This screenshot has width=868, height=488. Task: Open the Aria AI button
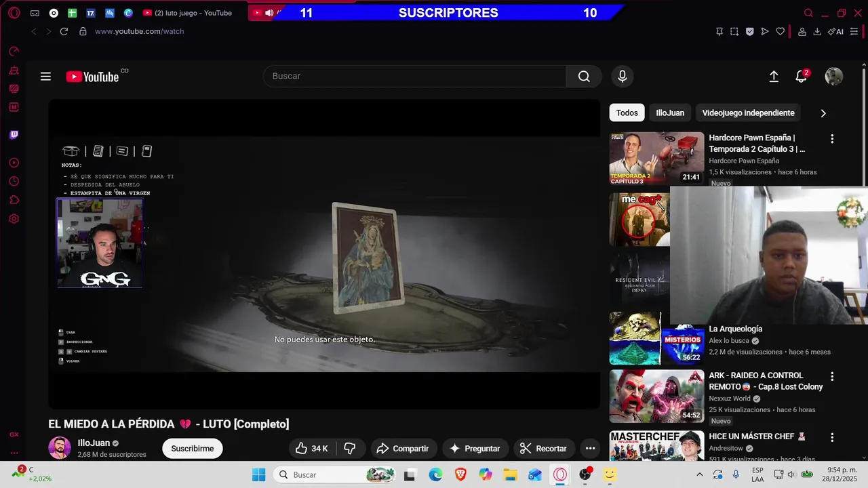click(x=835, y=31)
